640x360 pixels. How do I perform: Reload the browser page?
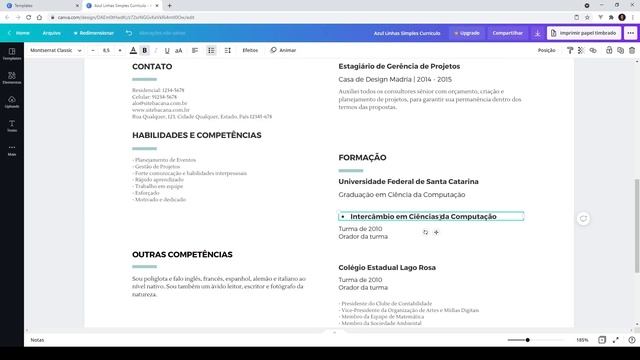coord(29,17)
